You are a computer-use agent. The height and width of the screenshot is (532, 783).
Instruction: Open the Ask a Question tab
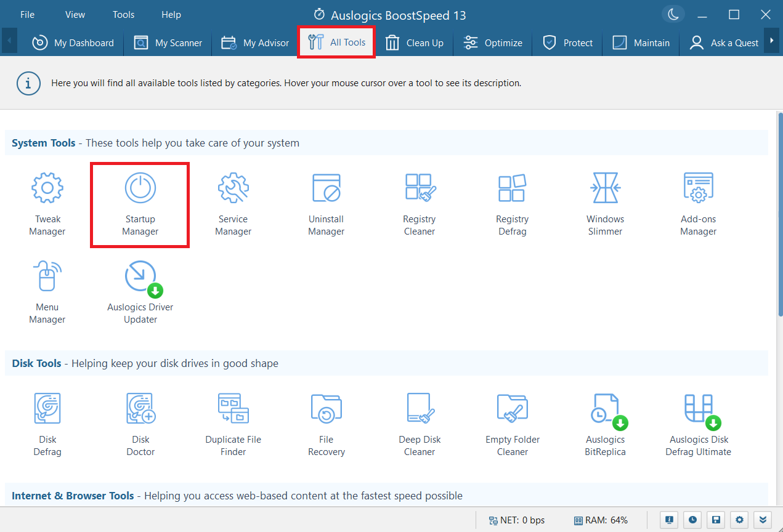723,42
